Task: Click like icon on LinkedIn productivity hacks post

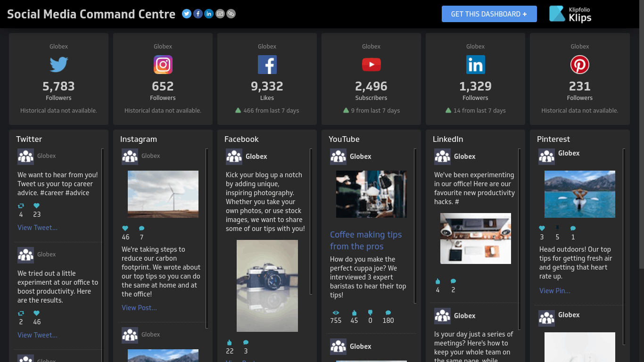Action: click(438, 281)
